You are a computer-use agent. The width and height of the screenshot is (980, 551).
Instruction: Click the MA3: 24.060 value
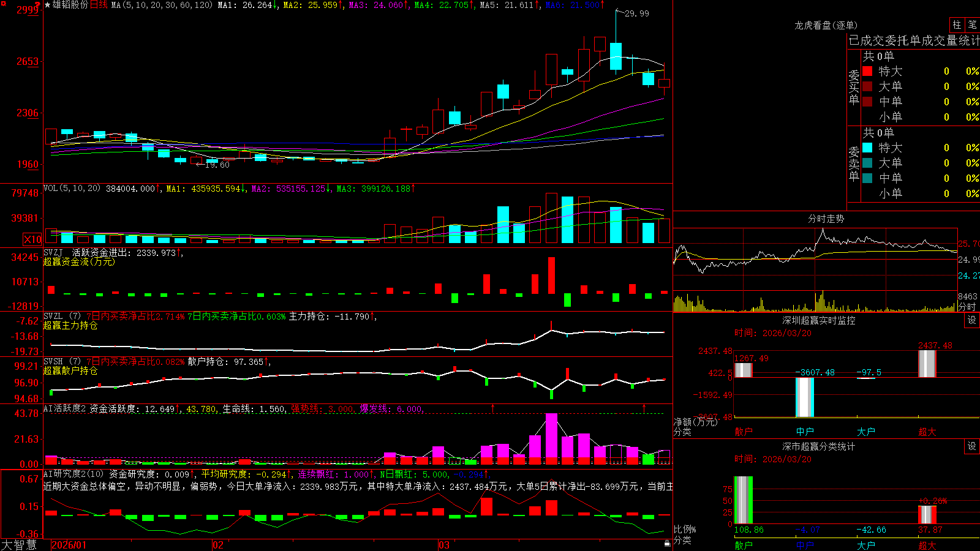click(x=376, y=5)
